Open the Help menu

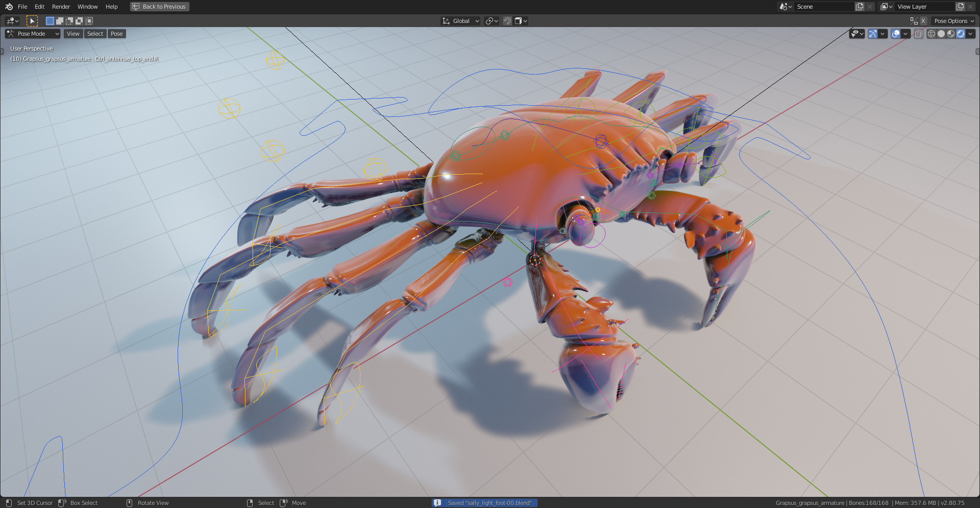click(x=111, y=7)
